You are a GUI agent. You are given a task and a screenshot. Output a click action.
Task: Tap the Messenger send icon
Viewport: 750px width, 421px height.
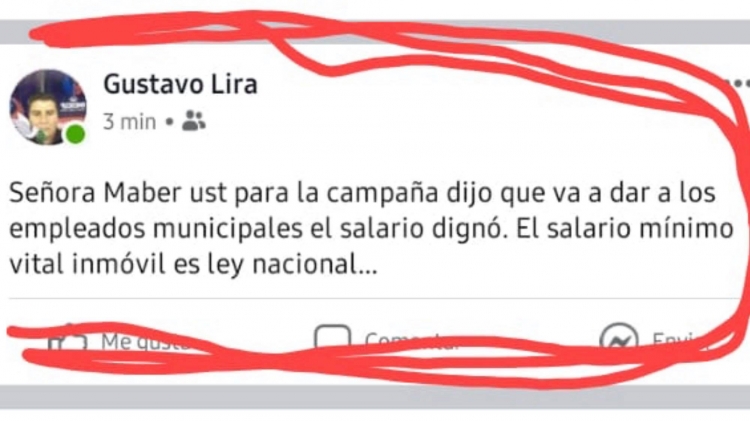point(619,339)
